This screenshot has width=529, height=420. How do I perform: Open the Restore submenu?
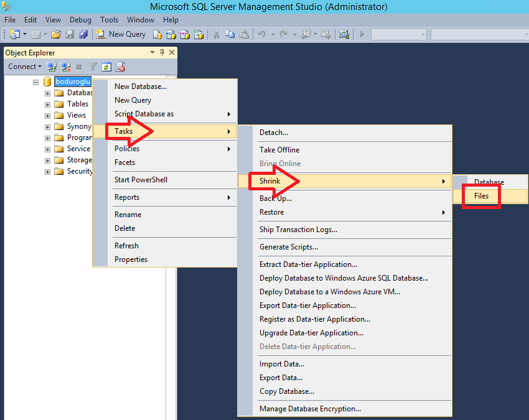tap(344, 212)
